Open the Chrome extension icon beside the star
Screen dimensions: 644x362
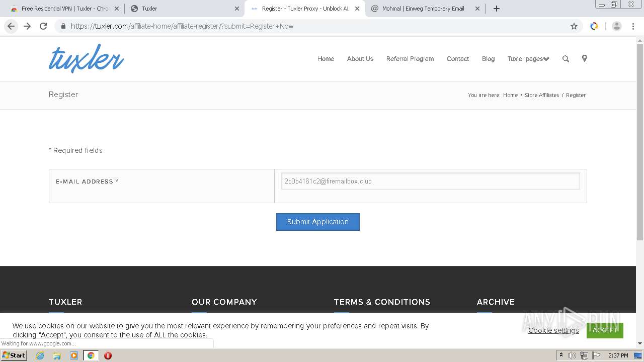click(x=594, y=26)
